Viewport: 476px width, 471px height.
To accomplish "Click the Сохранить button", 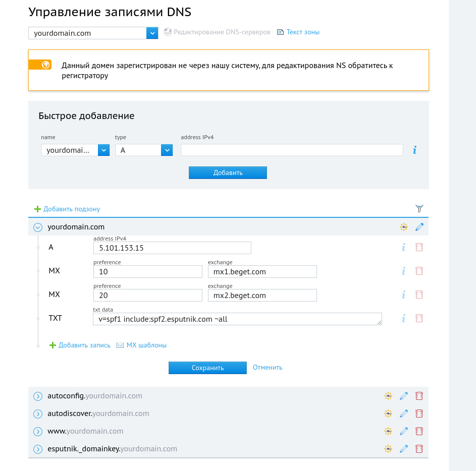I will [x=207, y=368].
